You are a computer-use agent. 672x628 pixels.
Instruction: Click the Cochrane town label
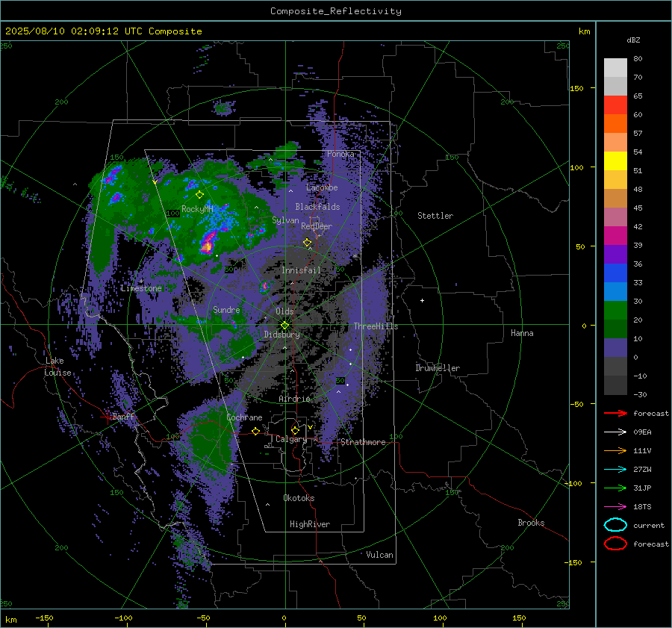244,417
